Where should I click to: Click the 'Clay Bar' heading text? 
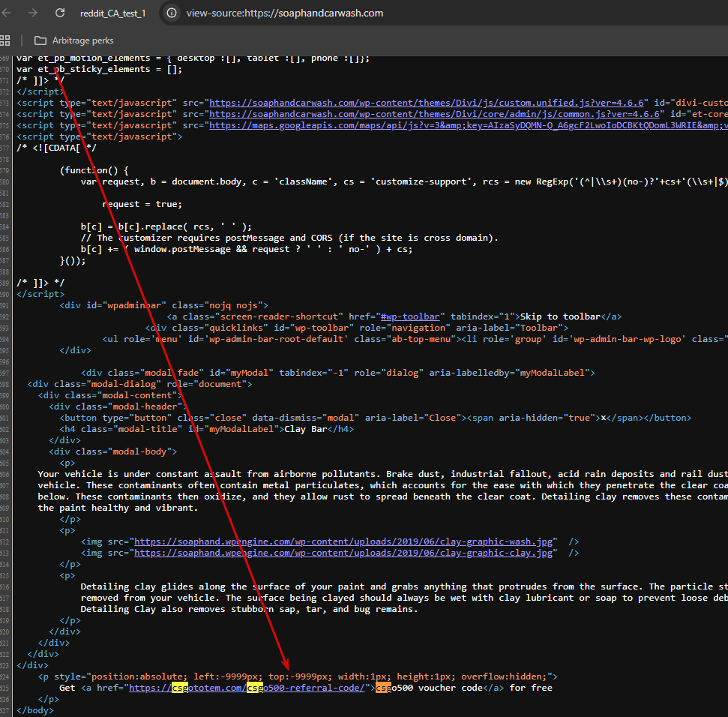click(305, 429)
